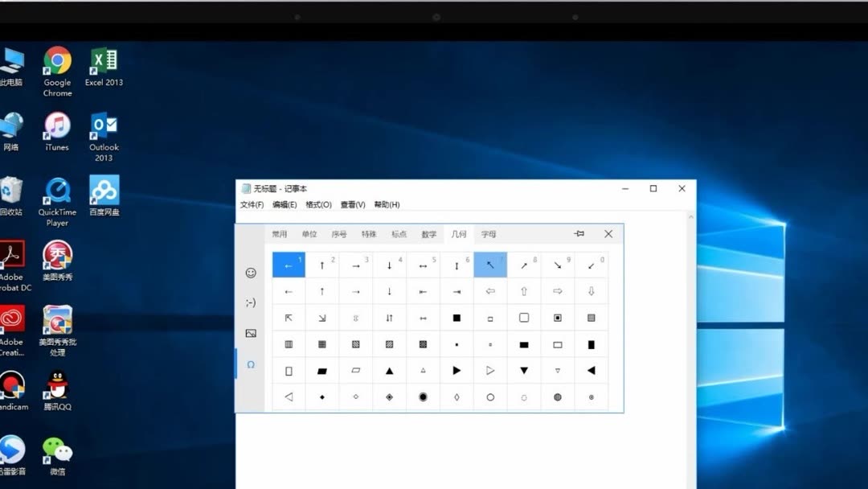Insert the filled circle ● symbol
Viewport: 868px width, 489px height.
click(x=424, y=397)
